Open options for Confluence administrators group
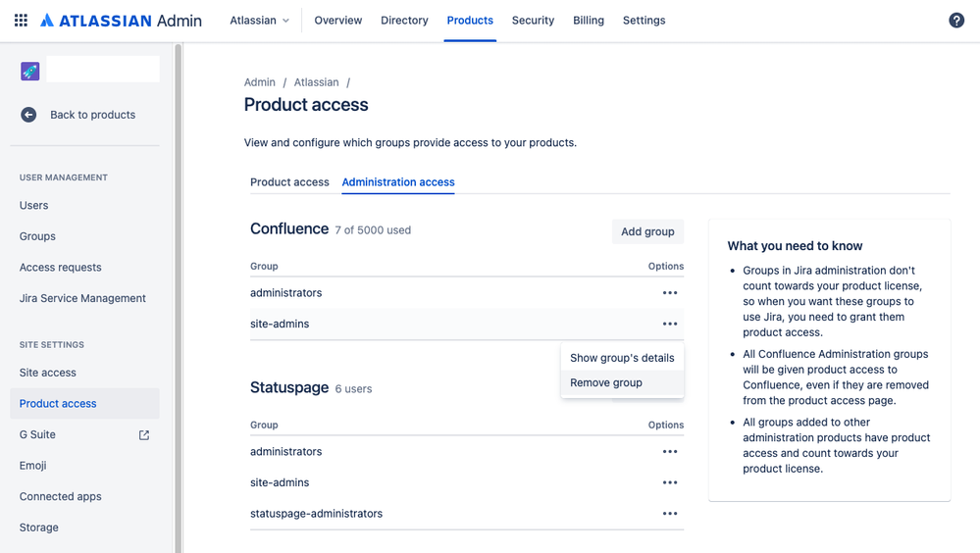980x553 pixels. [670, 293]
